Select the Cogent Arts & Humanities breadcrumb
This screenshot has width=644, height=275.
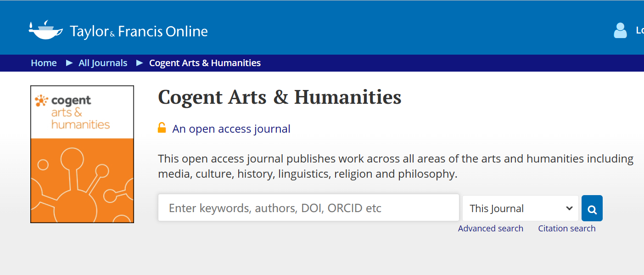click(x=205, y=63)
